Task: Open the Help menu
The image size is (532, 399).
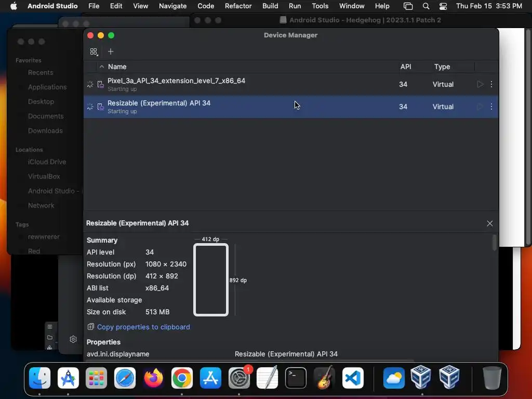Action: pos(382,6)
